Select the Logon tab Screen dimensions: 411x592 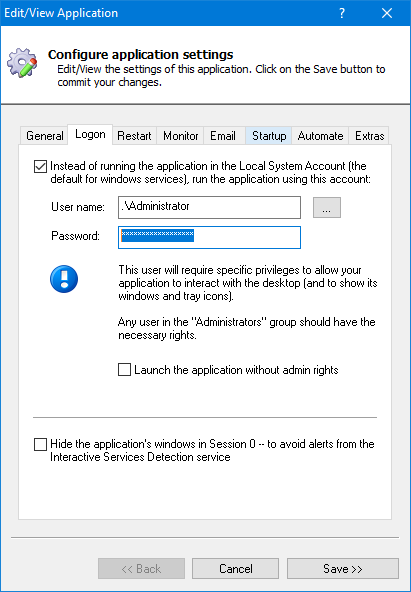point(90,134)
